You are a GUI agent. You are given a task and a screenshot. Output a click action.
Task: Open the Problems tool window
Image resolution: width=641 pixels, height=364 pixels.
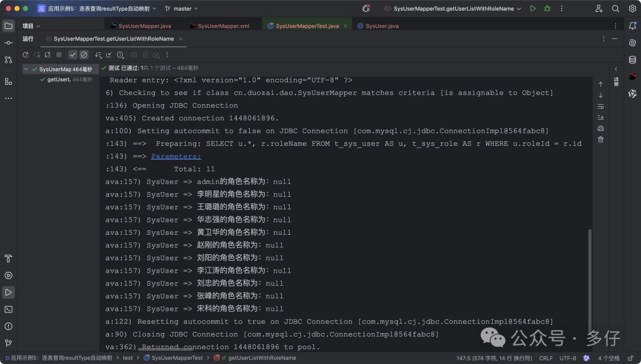click(x=8, y=327)
